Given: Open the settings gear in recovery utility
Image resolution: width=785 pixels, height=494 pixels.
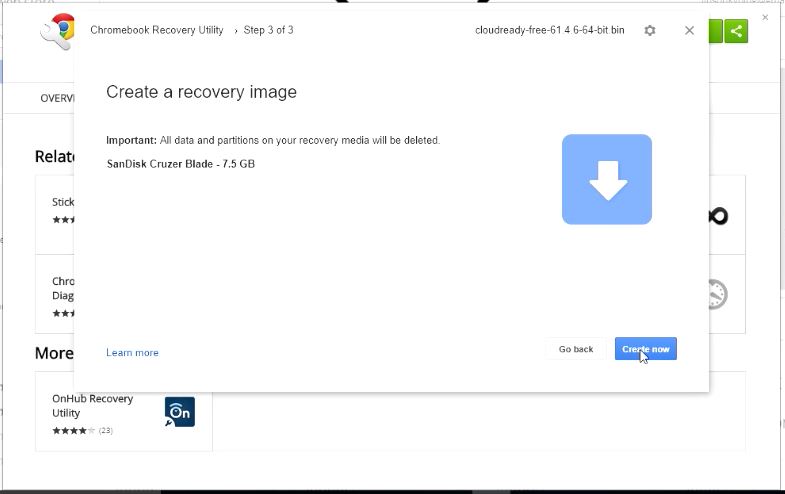Looking at the screenshot, I should click(x=650, y=31).
